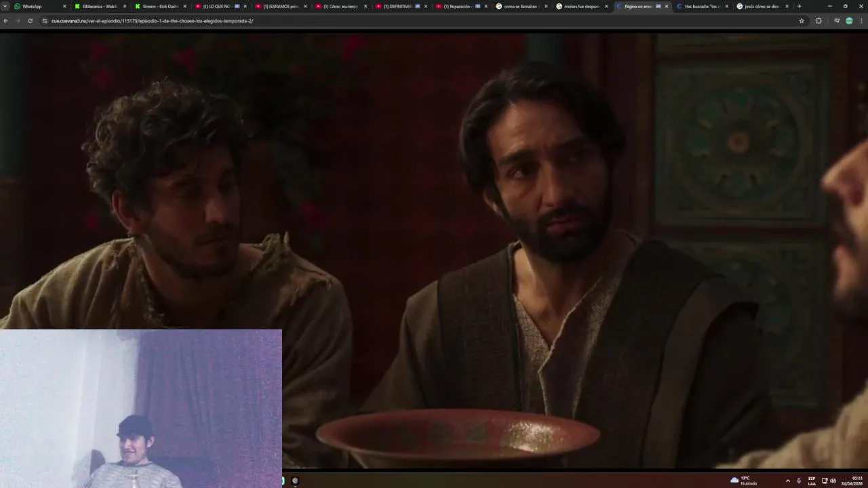Close the LO QUE NO YouTube tab
The height and width of the screenshot is (488, 868).
(x=245, y=6)
